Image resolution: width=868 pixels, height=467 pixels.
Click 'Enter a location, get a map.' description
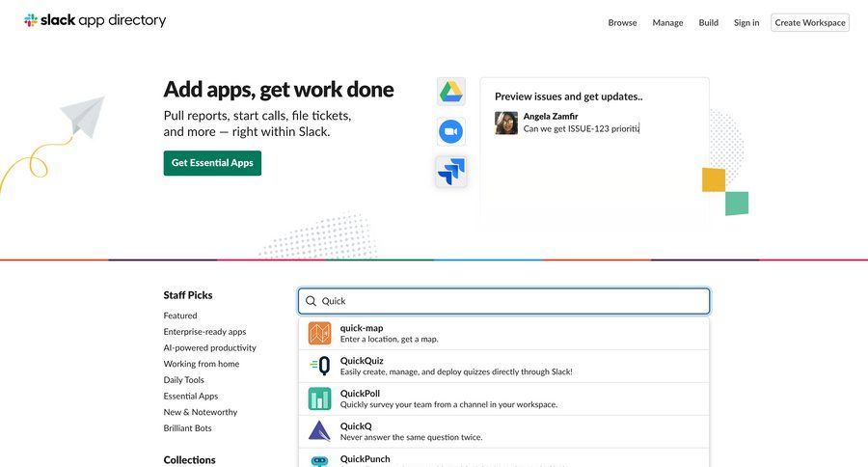(x=390, y=339)
